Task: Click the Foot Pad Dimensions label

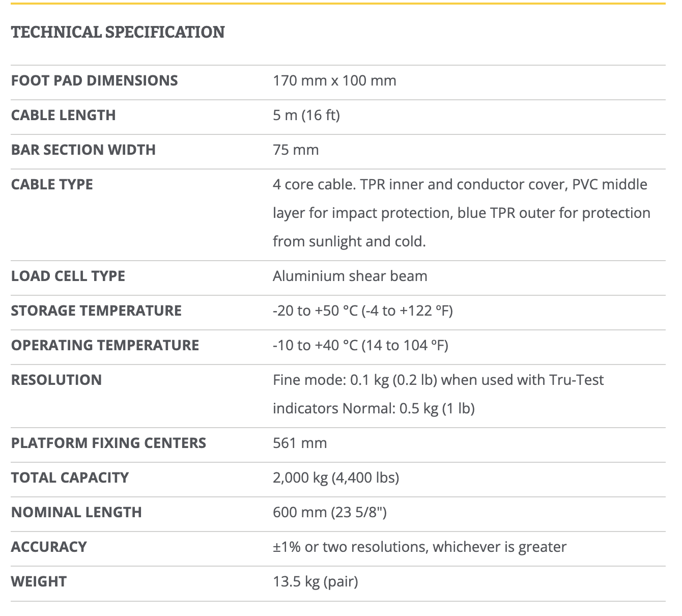Action: tap(95, 80)
